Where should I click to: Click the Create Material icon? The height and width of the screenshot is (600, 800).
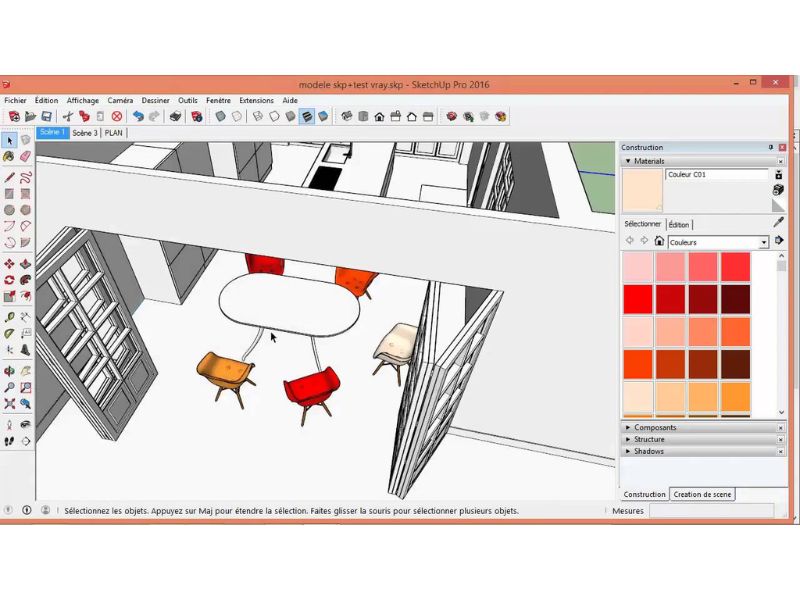coord(778,189)
